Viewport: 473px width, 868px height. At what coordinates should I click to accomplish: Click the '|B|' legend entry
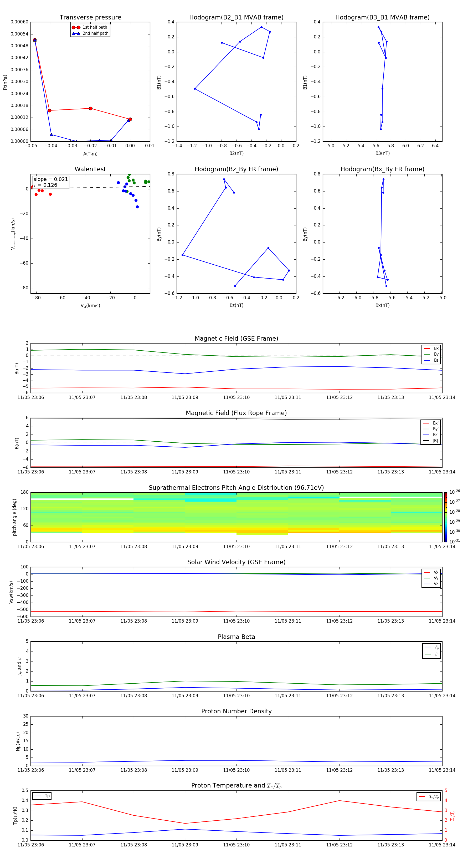click(x=431, y=441)
